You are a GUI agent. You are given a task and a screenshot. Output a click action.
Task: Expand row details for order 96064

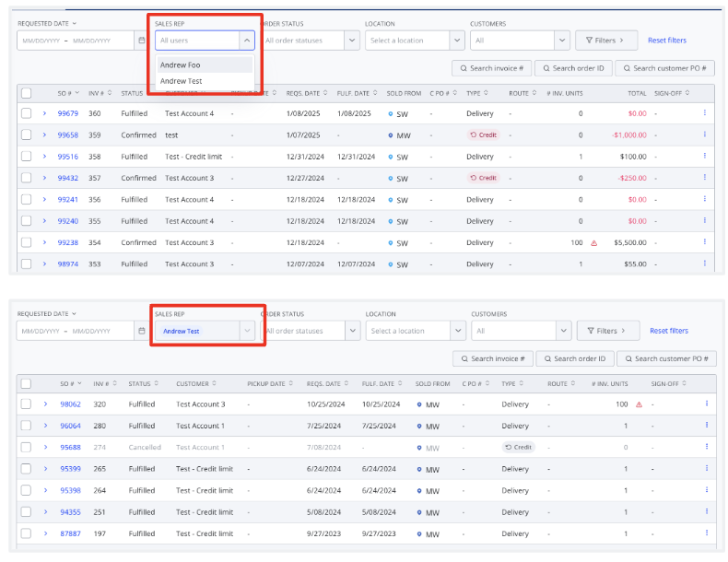click(x=45, y=425)
